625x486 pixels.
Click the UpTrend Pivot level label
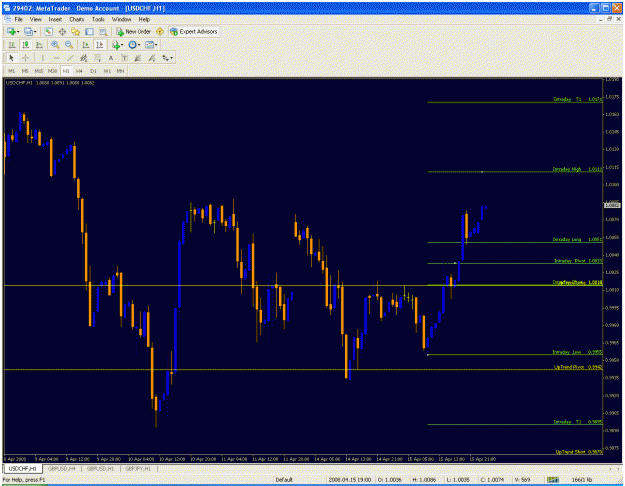(x=578, y=367)
